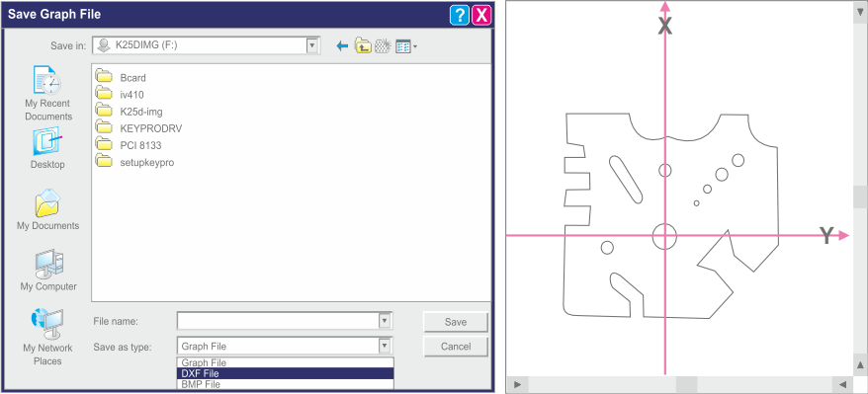Open My Recent Documents shortcut
The height and width of the screenshot is (394, 868).
pyautogui.click(x=47, y=93)
